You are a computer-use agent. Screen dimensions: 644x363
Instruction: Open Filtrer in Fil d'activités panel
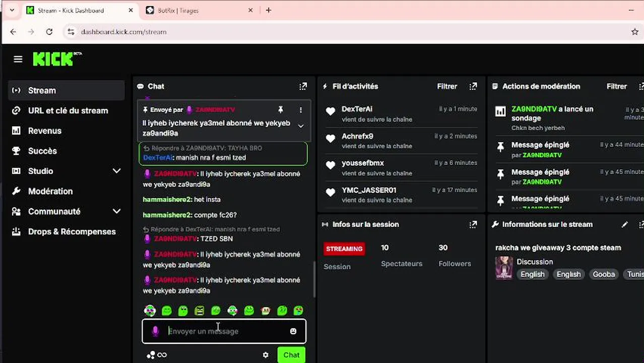tap(447, 86)
